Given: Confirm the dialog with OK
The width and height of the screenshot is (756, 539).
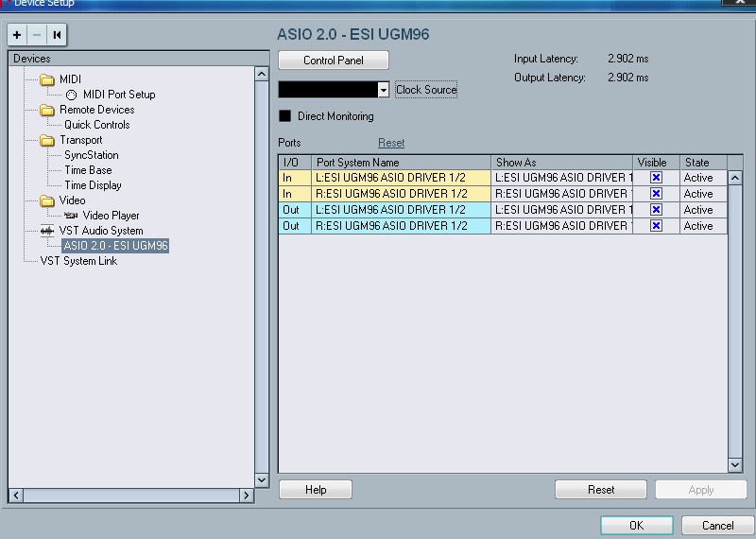Looking at the screenshot, I should (637, 526).
